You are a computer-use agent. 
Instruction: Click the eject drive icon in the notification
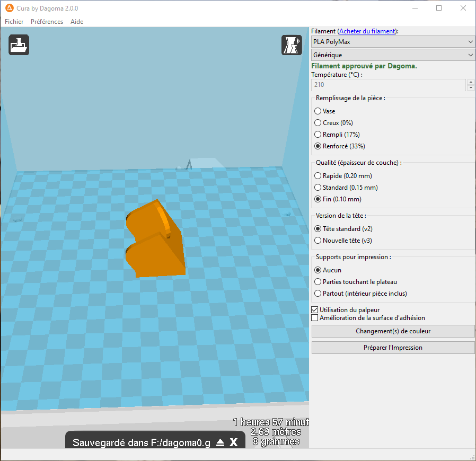coord(220,442)
